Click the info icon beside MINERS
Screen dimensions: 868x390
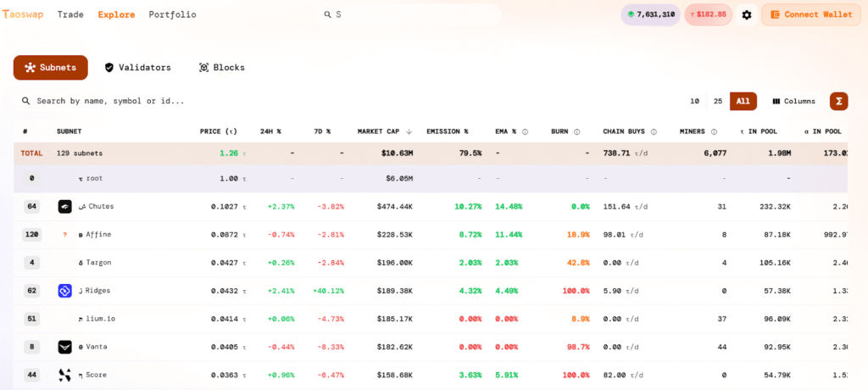click(x=714, y=131)
